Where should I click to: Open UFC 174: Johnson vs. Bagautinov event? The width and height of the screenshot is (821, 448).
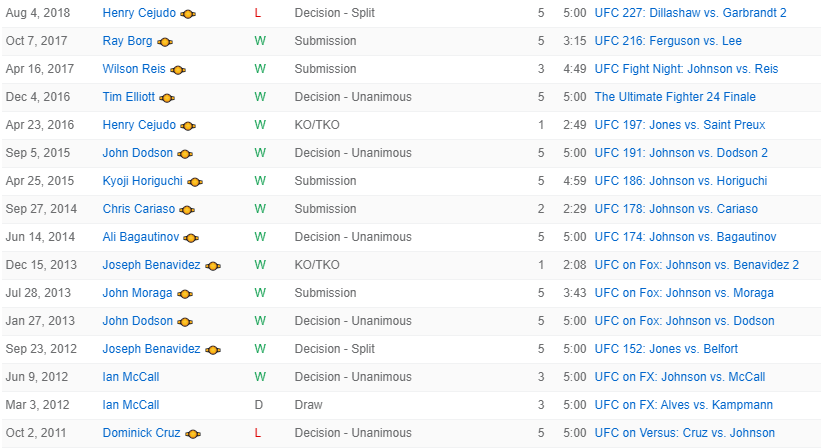[x=685, y=237]
